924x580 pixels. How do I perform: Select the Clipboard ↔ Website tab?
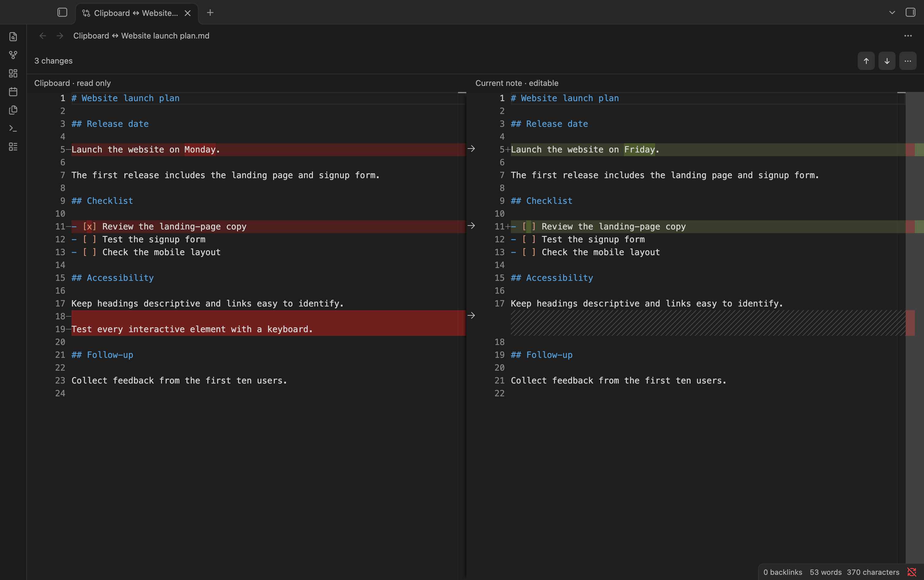coord(137,13)
